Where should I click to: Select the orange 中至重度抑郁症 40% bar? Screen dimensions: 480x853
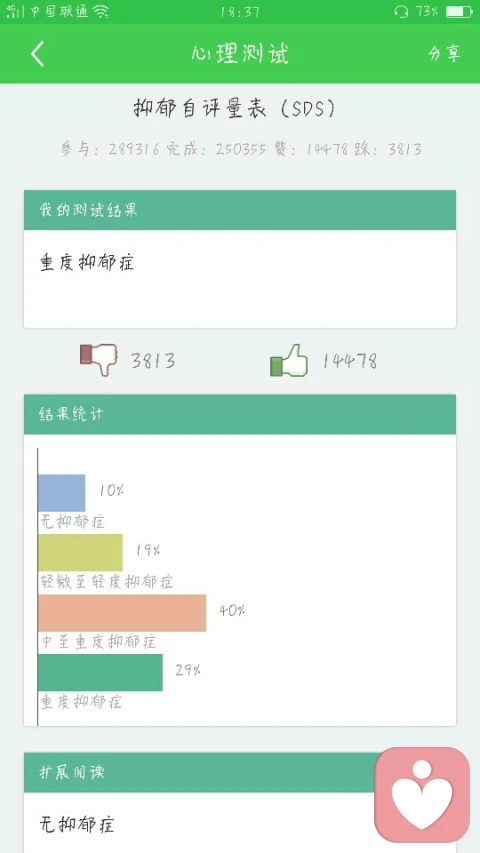tap(122, 613)
